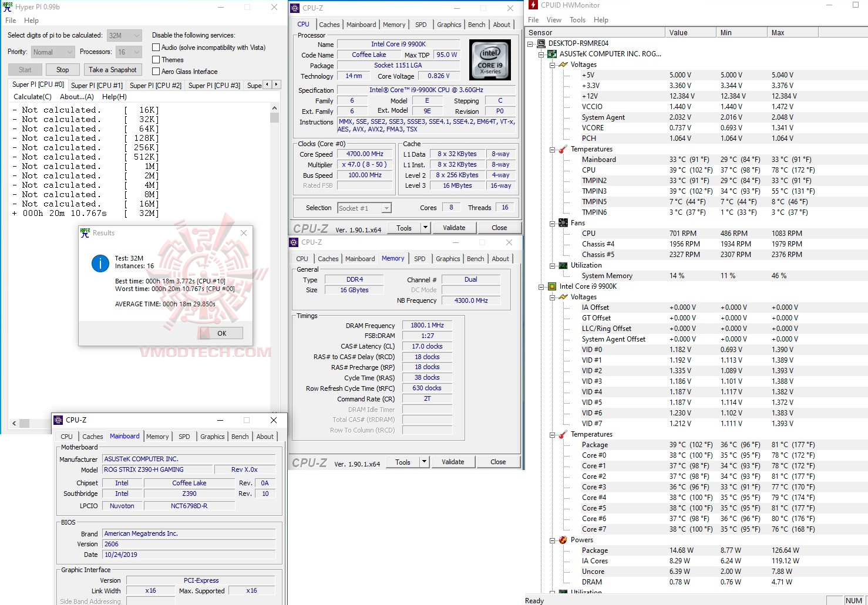868x605 pixels.
Task: Click the Intel Core i9 X-series logo
Action: click(490, 60)
